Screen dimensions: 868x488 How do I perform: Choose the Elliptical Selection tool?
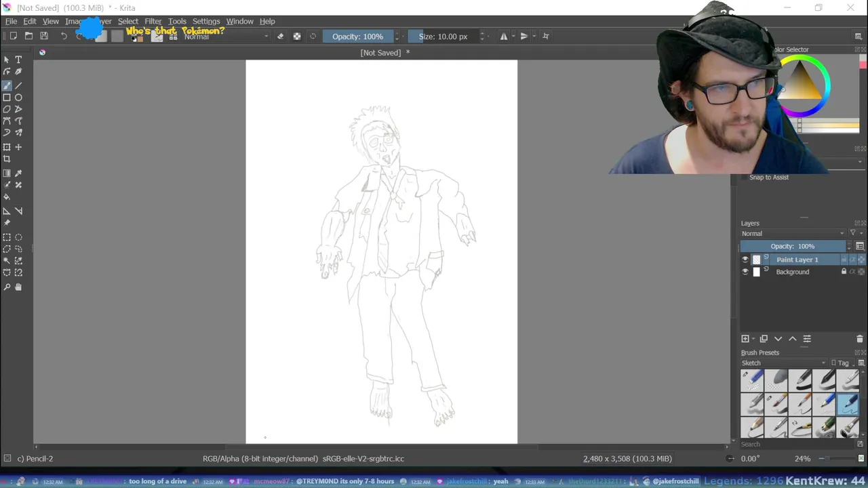[18, 237]
